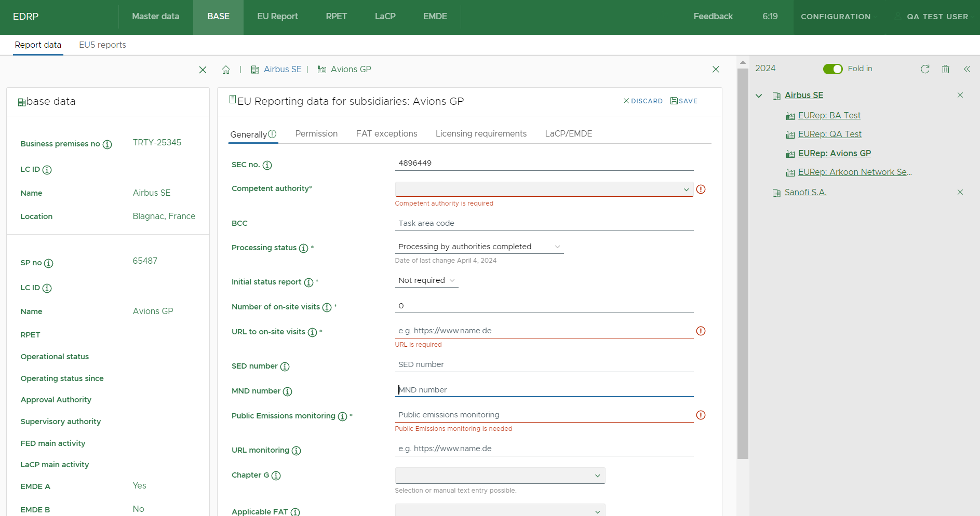Show info for Business premises no
This screenshot has height=516, width=980.
[107, 144]
